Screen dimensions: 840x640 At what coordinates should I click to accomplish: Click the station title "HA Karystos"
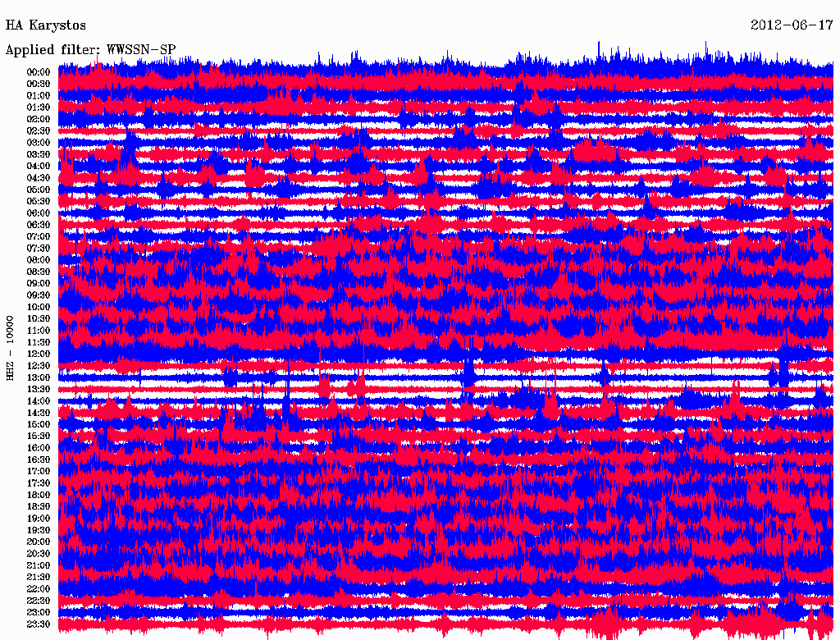(46, 25)
